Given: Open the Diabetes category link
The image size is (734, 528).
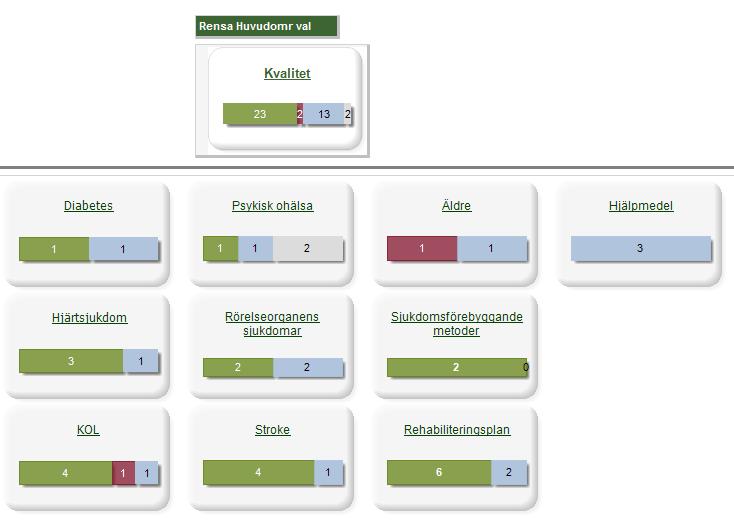Looking at the screenshot, I should 88,205.
